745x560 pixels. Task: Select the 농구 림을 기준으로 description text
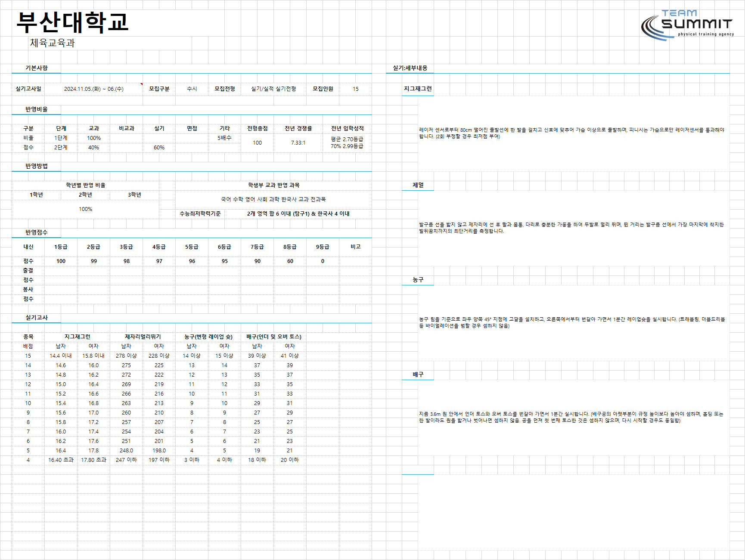572,322
